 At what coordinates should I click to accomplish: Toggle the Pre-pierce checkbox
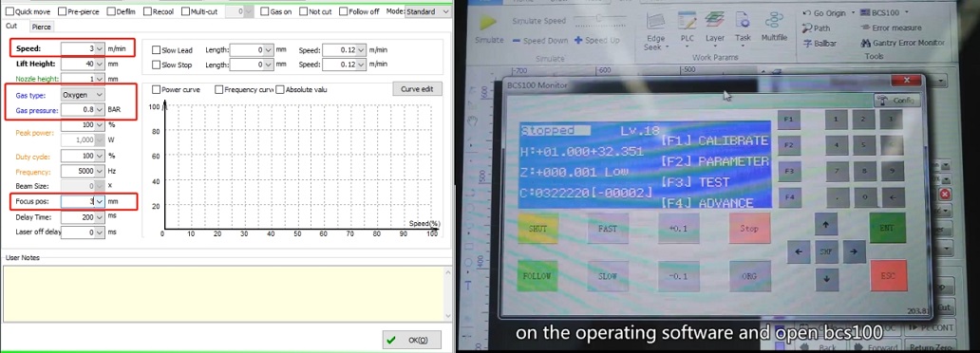click(x=63, y=11)
